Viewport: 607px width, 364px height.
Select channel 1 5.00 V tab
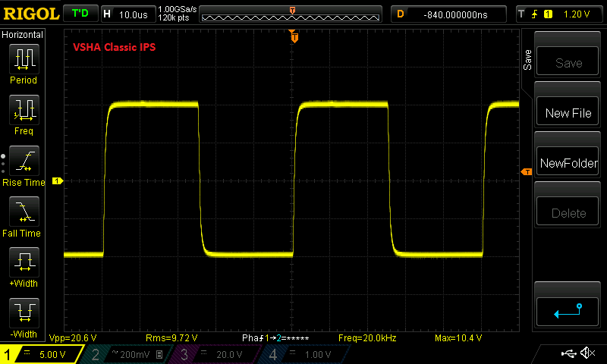click(x=41, y=354)
